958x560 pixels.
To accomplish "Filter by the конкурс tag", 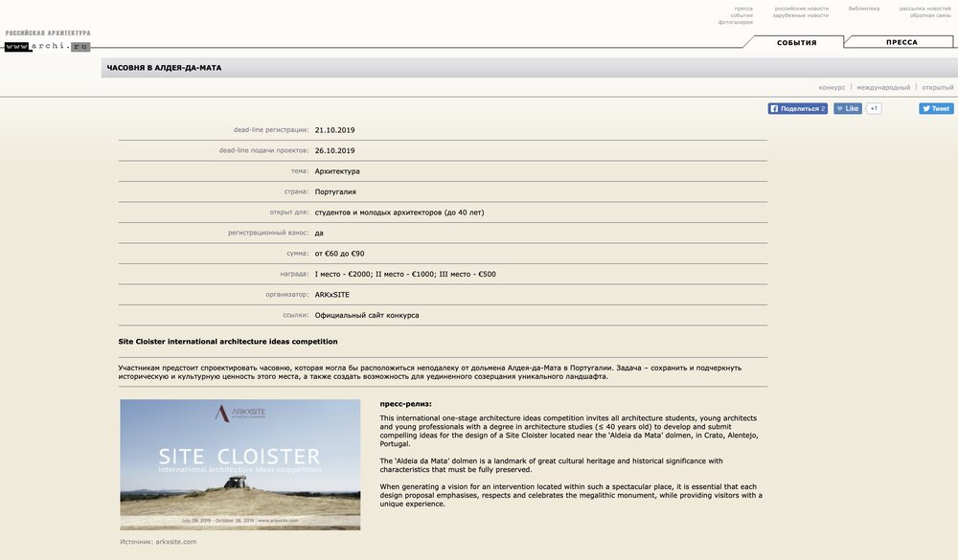I will point(832,87).
